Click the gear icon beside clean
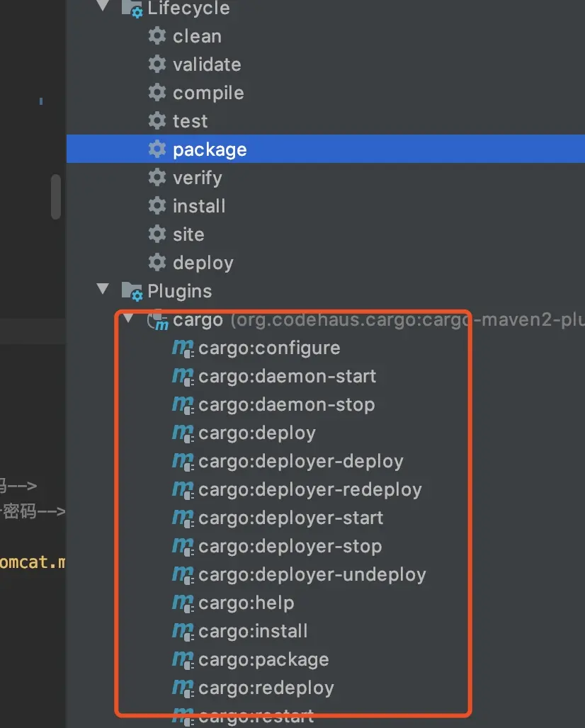This screenshot has width=585, height=728. [157, 35]
